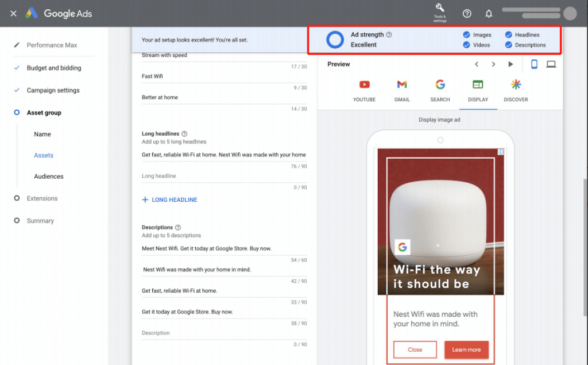588x365 pixels.
Task: Select the YouTube preview tab
Action: 364,91
